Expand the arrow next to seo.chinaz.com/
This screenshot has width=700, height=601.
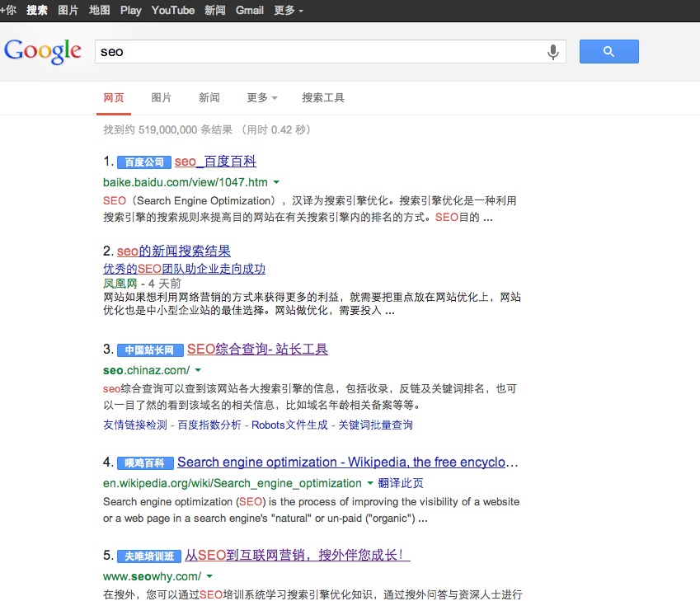198,370
